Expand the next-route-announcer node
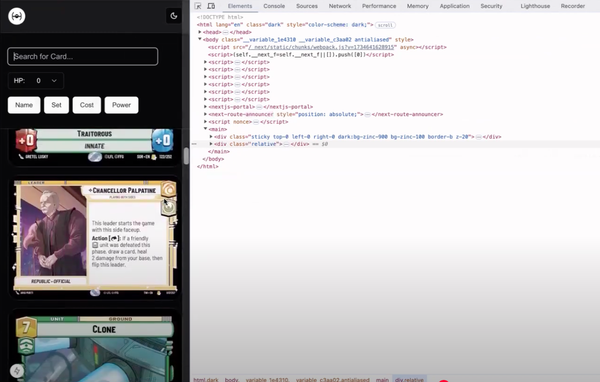The width and height of the screenshot is (600, 382). click(x=205, y=114)
